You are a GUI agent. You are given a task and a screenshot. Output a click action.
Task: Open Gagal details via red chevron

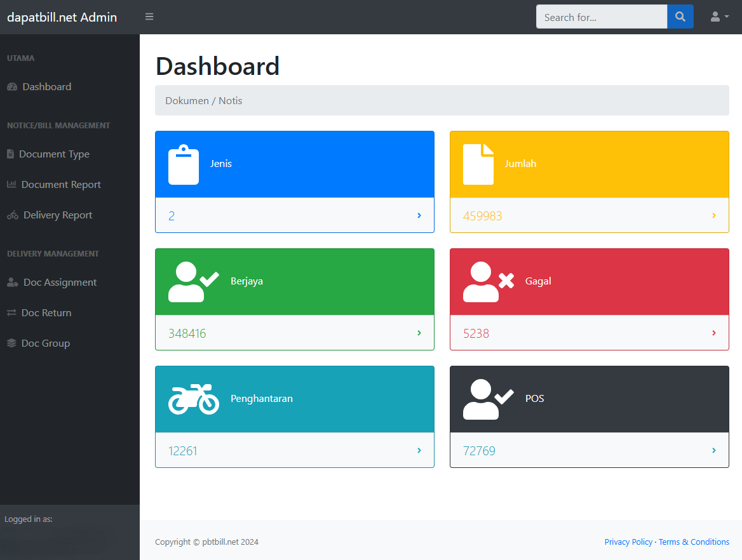pos(714,333)
